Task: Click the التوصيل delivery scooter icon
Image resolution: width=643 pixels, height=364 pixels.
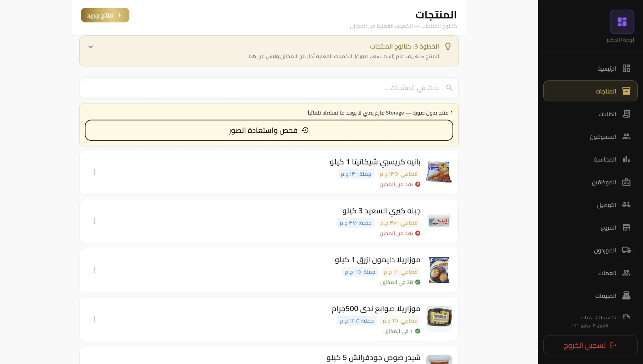Action: click(626, 205)
